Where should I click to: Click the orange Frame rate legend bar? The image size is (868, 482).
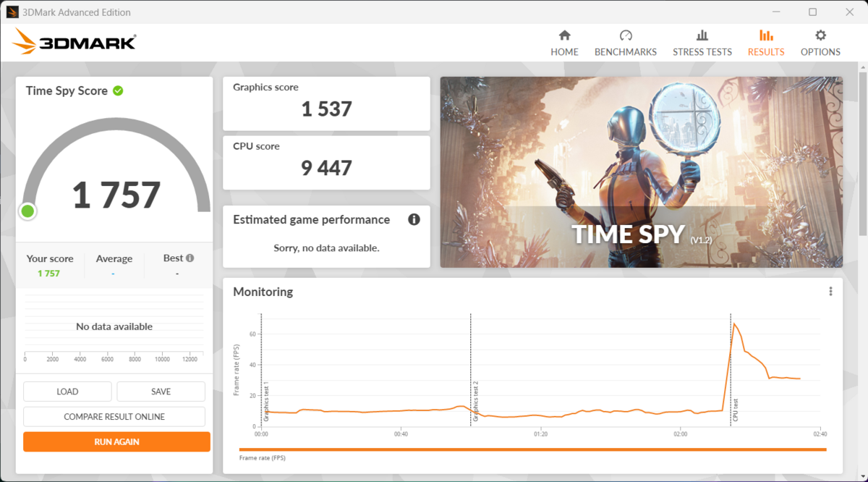pyautogui.click(x=532, y=449)
